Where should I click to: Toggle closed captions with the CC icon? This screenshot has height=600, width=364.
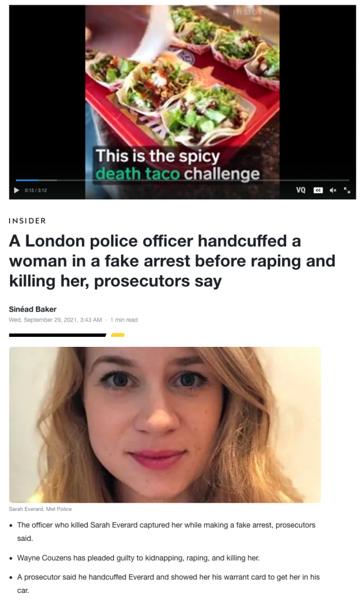[x=318, y=190]
